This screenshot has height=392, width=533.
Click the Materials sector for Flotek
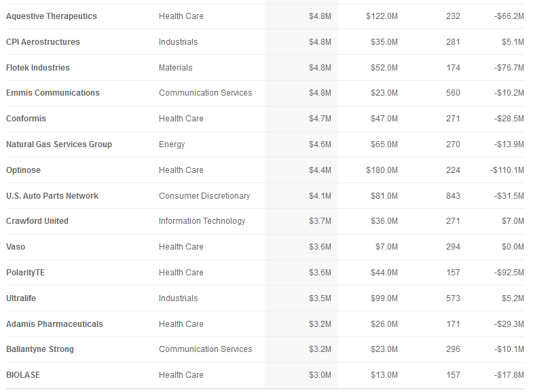[x=175, y=68]
